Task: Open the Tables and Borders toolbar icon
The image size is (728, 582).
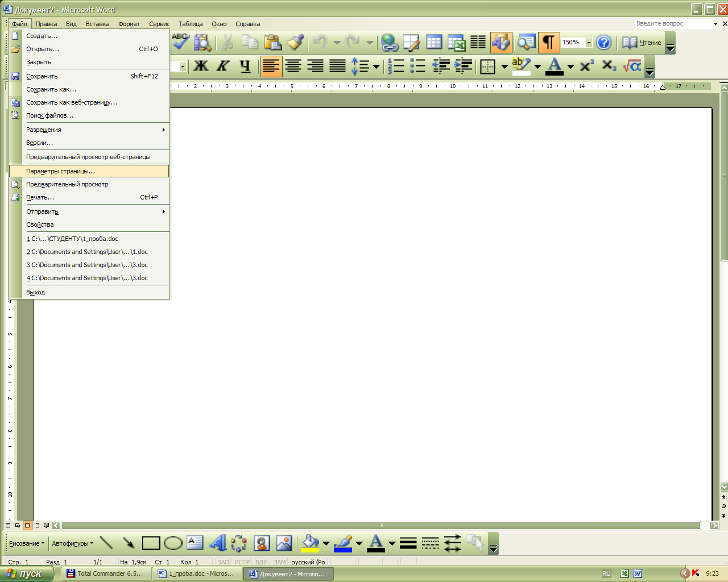Action: (412, 42)
